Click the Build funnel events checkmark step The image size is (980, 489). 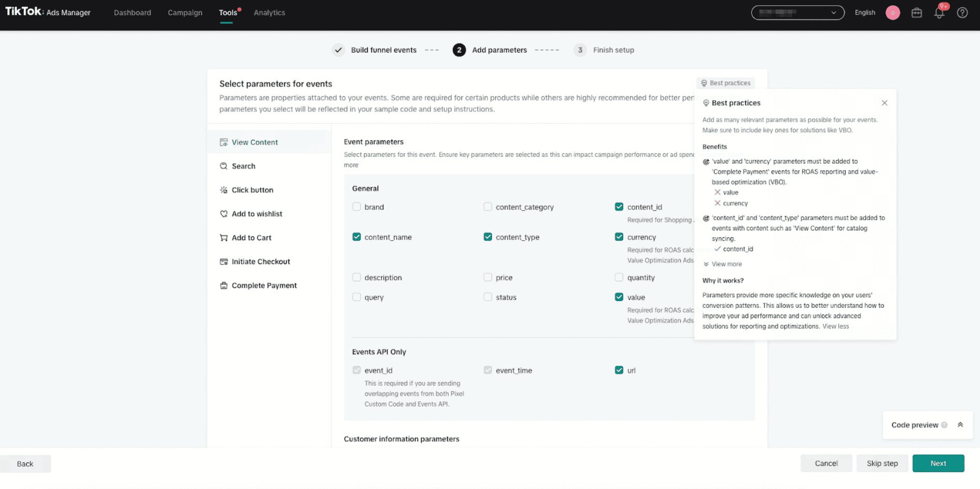coord(338,50)
